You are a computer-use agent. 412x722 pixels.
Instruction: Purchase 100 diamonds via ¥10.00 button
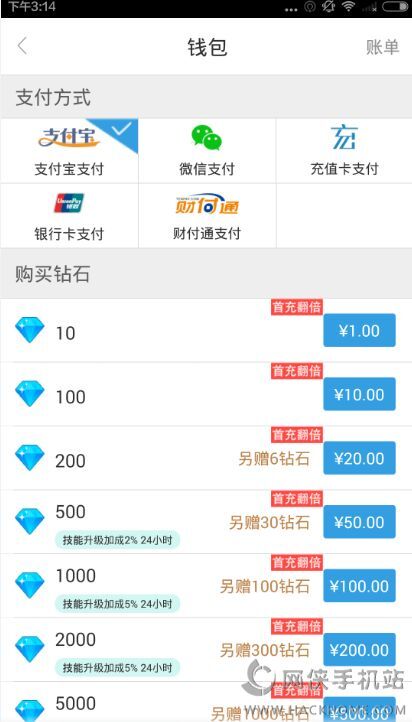pos(360,394)
